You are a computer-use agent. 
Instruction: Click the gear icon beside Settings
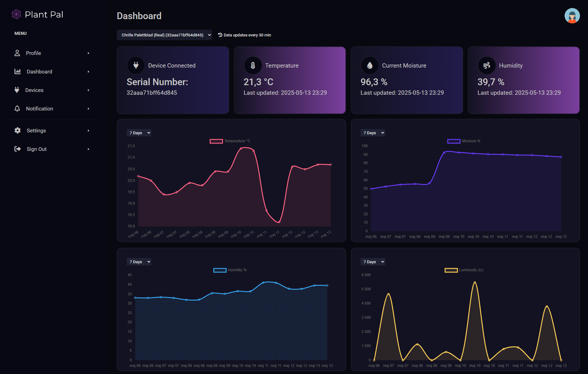[18, 131]
